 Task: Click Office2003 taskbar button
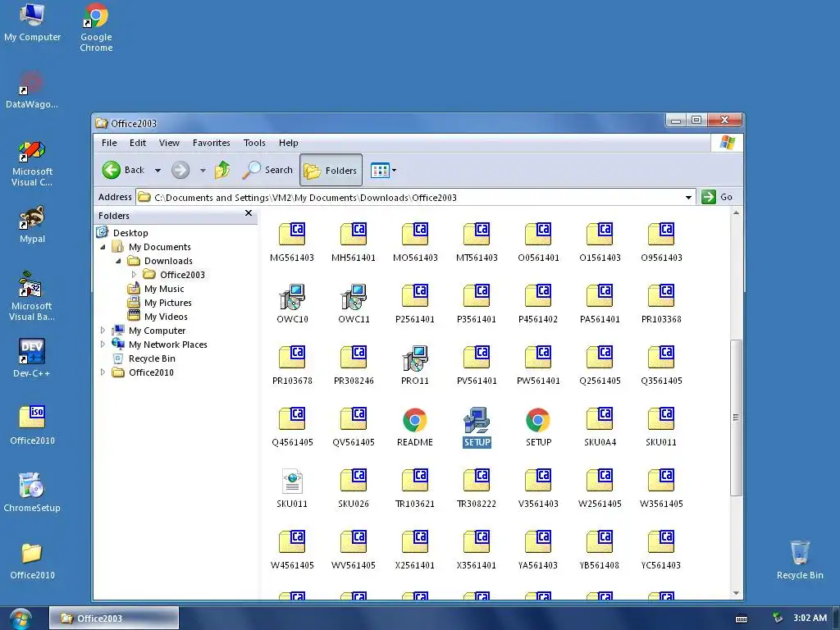tap(114, 619)
